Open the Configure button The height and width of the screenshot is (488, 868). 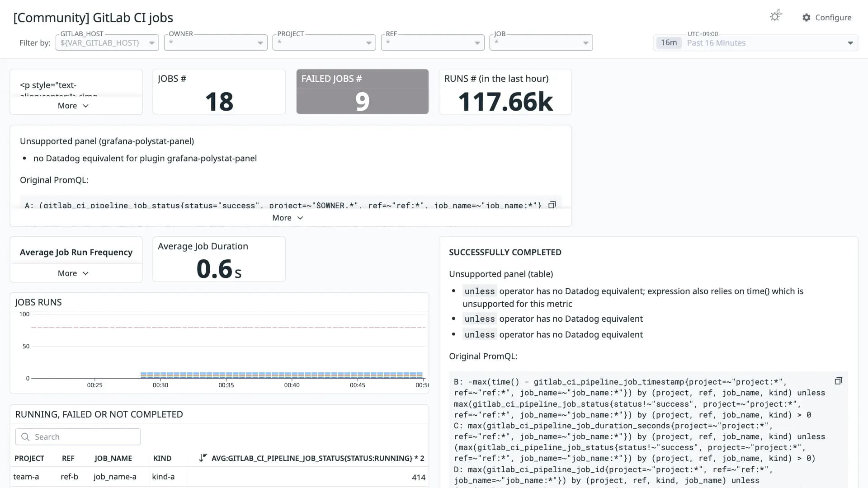[827, 18]
